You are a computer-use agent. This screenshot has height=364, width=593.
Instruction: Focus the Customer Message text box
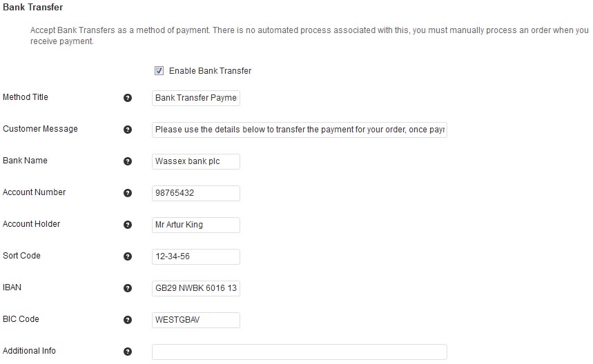point(300,130)
